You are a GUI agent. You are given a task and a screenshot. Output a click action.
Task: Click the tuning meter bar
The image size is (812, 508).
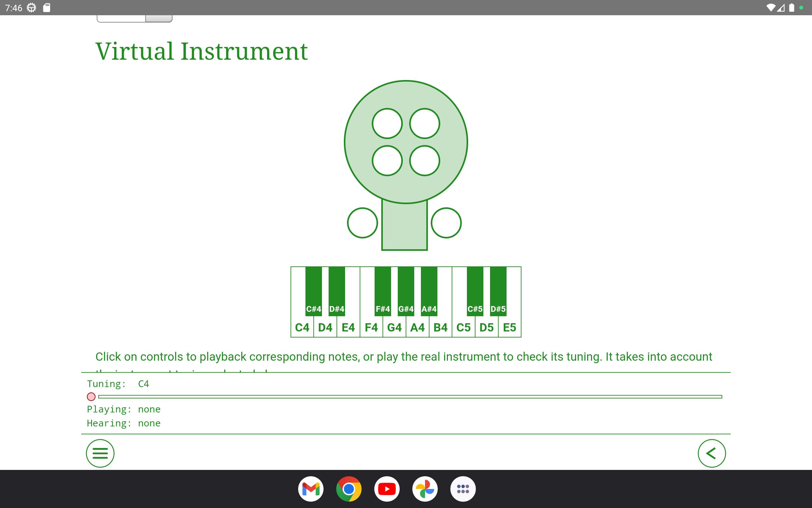[410, 397]
